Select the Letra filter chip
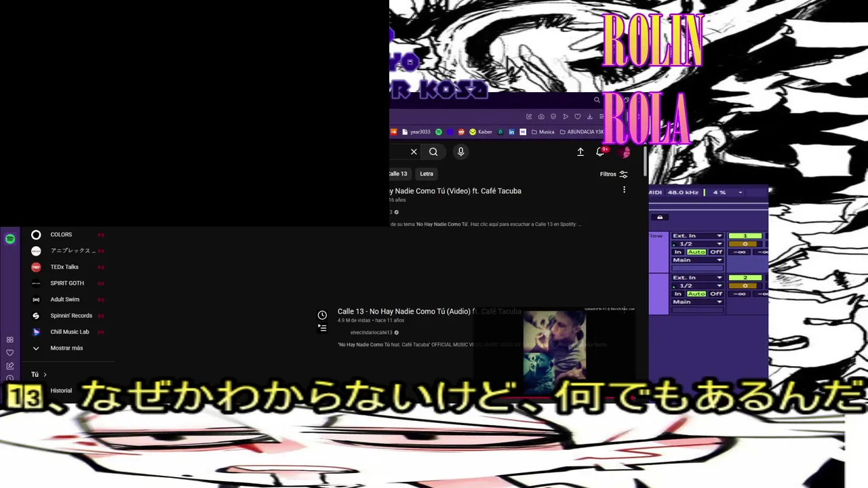Image resolution: width=868 pixels, height=488 pixels. 427,174
